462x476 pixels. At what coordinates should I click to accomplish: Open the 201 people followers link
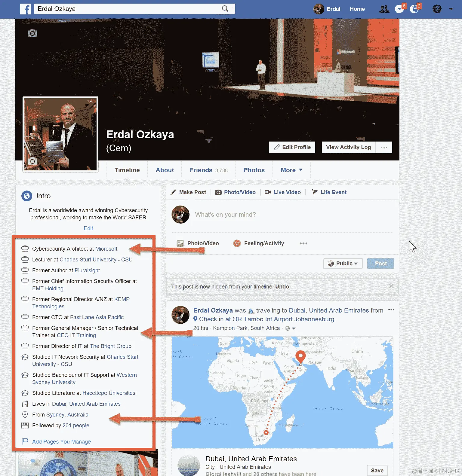(76, 426)
